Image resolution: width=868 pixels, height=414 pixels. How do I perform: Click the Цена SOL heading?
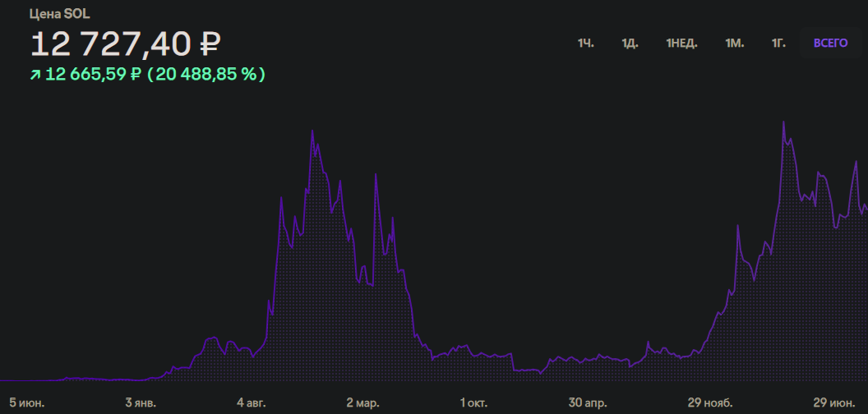click(60, 15)
